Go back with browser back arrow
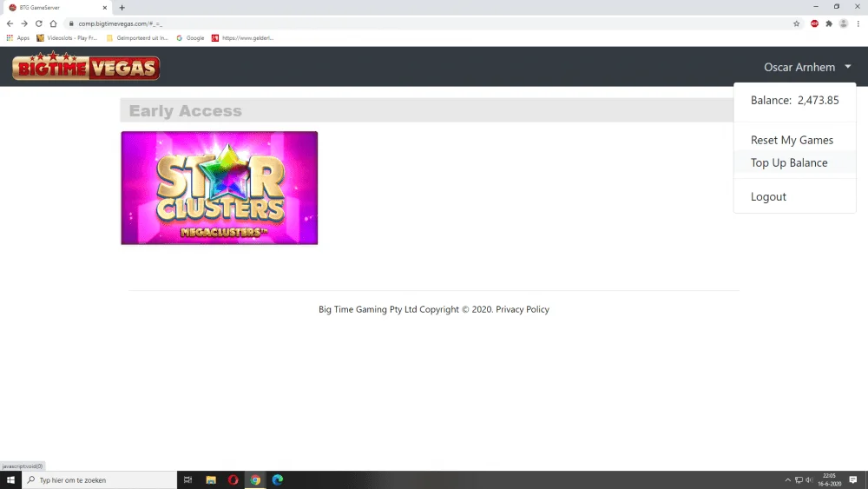The image size is (868, 489). 10,23
